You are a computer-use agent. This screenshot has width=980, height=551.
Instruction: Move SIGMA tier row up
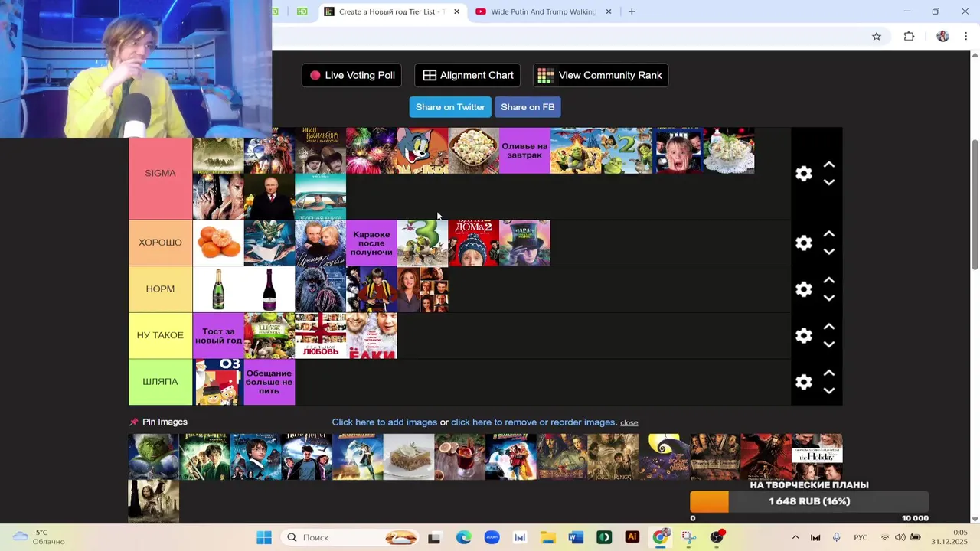[828, 165]
